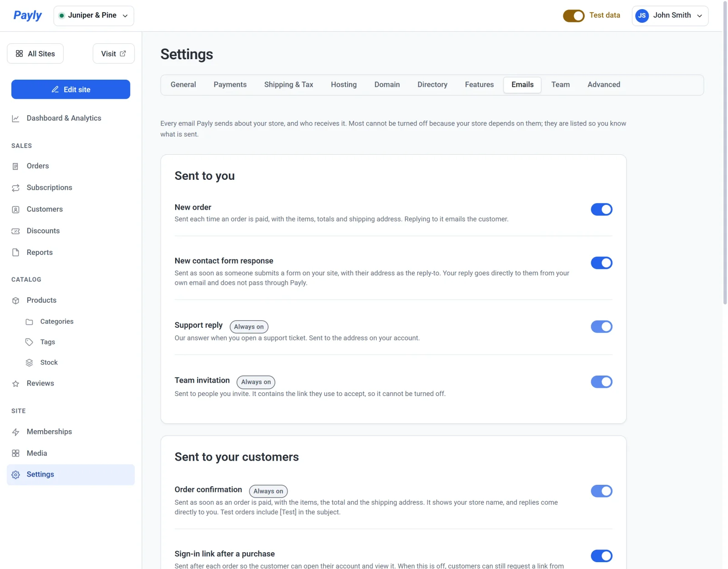Click the Discounts ticket icon
The image size is (728, 569).
(x=15, y=231)
